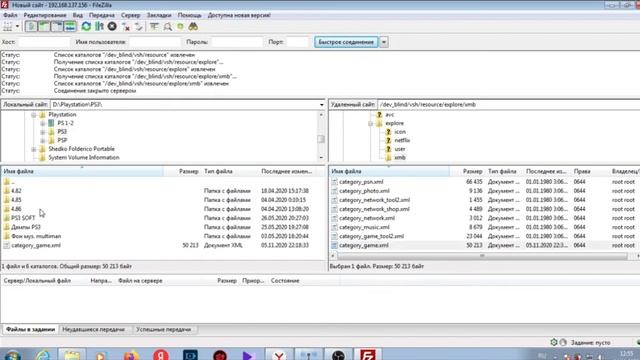The image size is (640, 360).
Task: Sort remote list by Права header
Action: [589, 171]
